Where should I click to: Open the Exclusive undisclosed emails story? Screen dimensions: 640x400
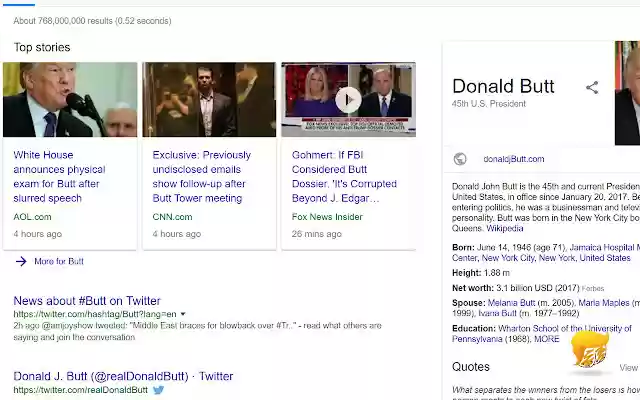(x=202, y=176)
